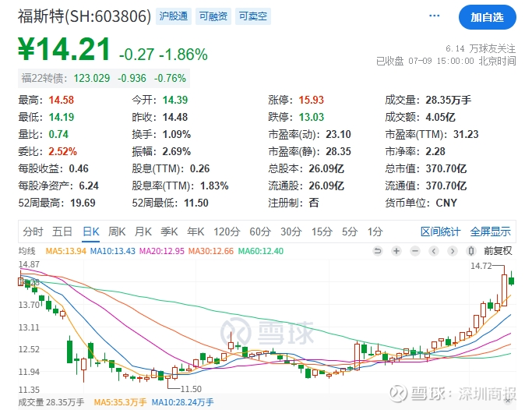532x410 pixels.
Task: Click the 总市值 value 370.70亿
Action: (x=446, y=168)
